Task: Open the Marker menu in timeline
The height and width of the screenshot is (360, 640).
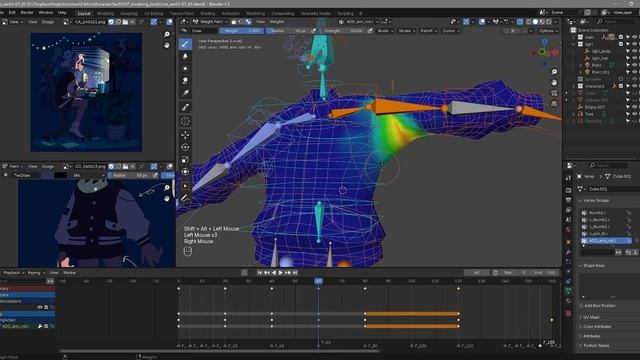Action: pyautogui.click(x=70, y=273)
